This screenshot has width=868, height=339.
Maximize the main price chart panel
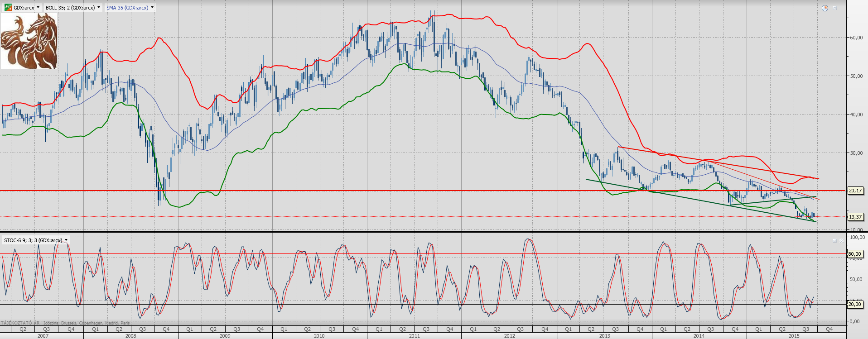click(835, 8)
